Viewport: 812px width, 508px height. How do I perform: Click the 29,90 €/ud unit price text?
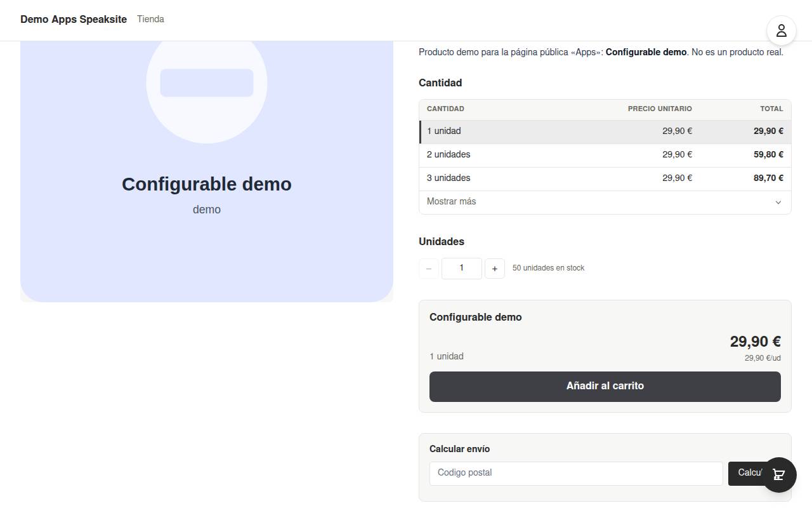tap(763, 358)
